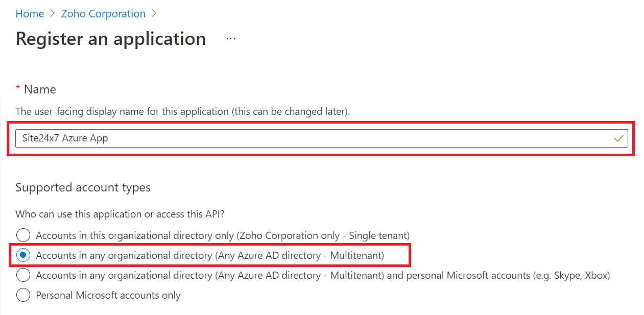Image resolution: width=644 pixels, height=315 pixels.
Task: Click the 'Who can use this application' question
Action: (120, 214)
